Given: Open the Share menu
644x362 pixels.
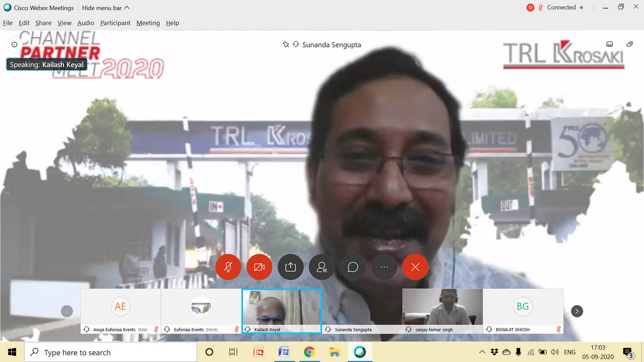Looking at the screenshot, I should 43,23.
